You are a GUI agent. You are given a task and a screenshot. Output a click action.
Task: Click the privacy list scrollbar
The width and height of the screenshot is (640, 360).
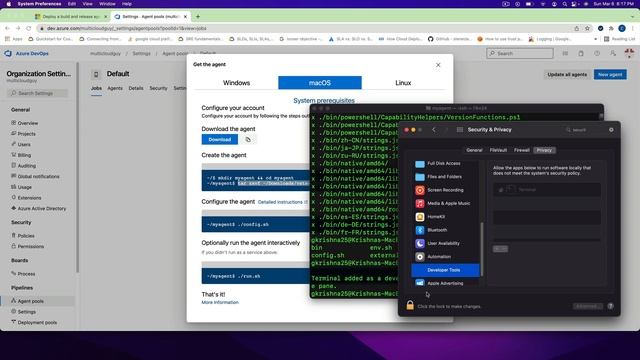482,249
